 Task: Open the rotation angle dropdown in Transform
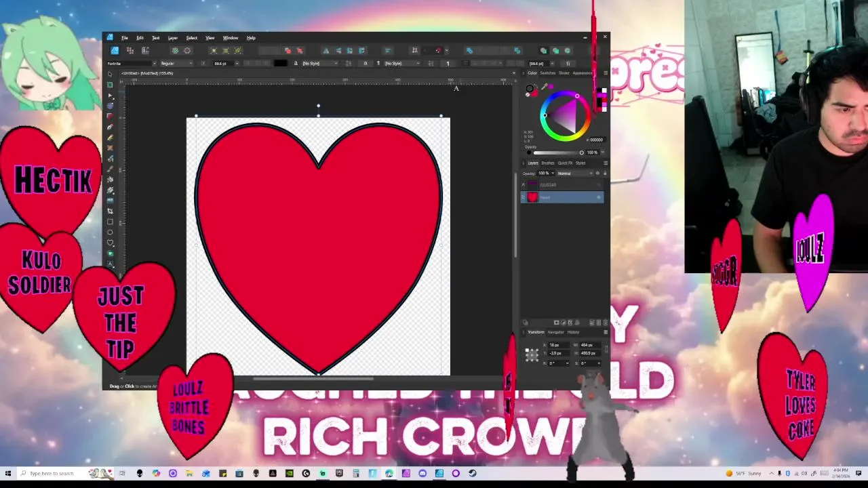point(567,363)
